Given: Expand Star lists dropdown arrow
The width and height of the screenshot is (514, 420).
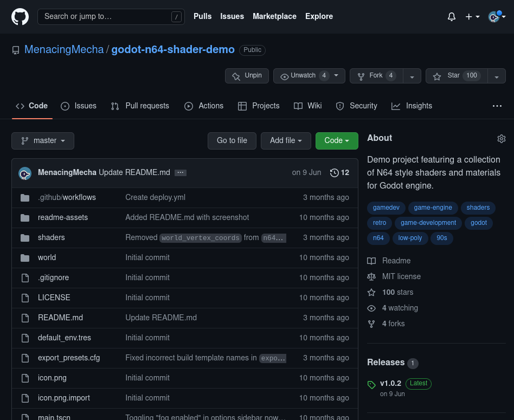Looking at the screenshot, I should [497, 76].
